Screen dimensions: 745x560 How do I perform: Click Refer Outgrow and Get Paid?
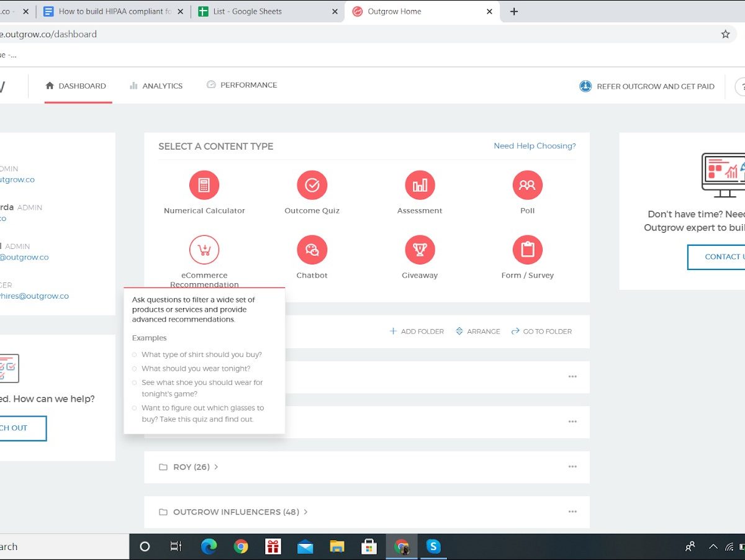(x=647, y=86)
